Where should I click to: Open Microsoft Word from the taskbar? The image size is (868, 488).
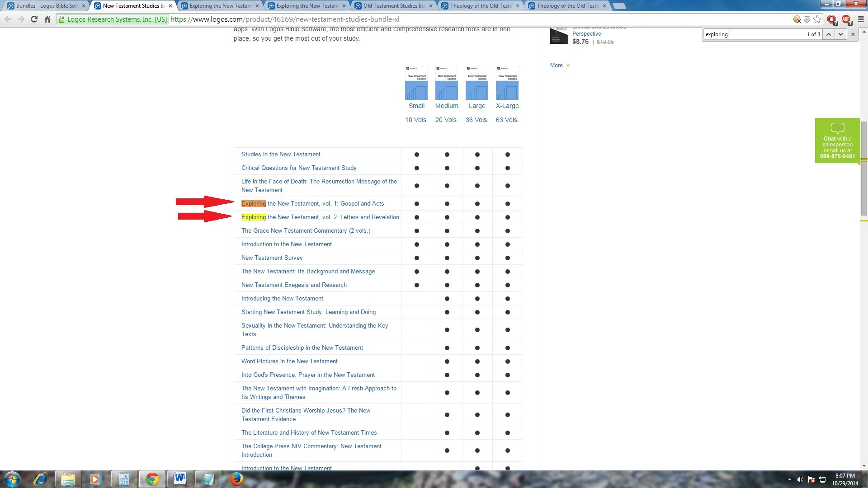[180, 479]
